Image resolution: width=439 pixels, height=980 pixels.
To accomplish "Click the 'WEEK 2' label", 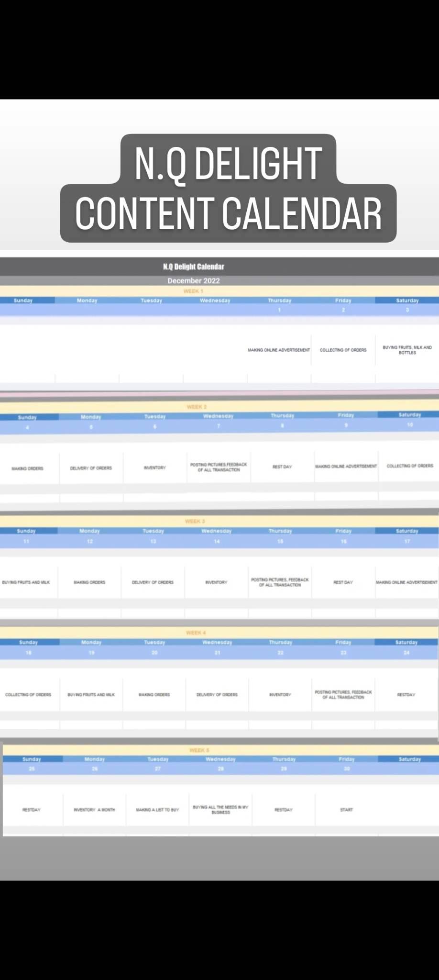I will (197, 407).
